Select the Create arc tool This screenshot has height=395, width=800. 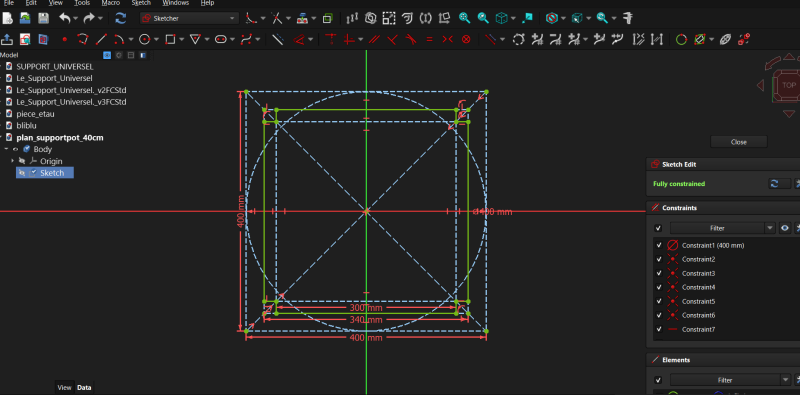[118, 39]
